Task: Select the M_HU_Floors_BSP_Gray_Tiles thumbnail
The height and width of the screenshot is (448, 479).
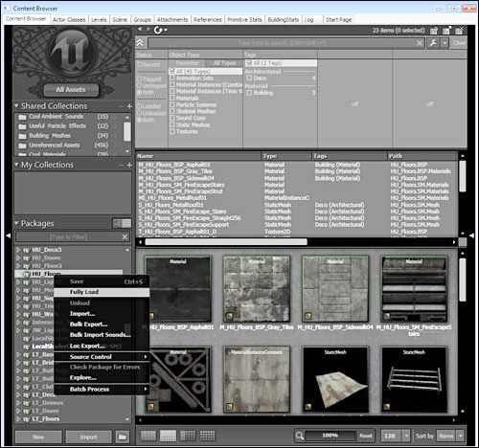Action: (257, 289)
